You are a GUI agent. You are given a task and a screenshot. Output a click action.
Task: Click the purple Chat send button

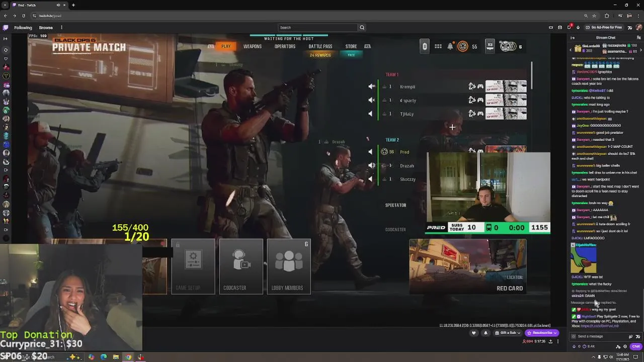coord(636,346)
